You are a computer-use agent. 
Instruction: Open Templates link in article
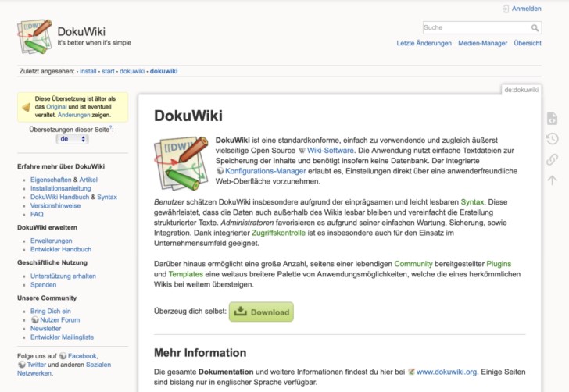coord(186,274)
